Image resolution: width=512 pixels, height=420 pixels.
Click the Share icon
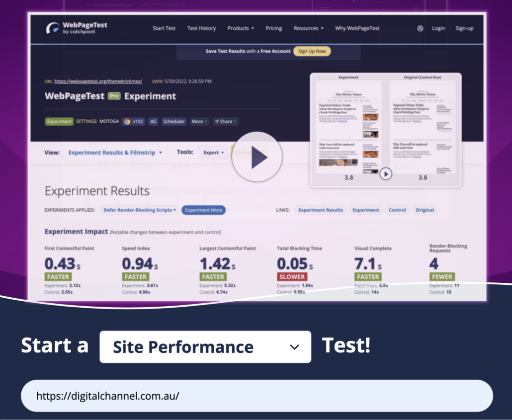tap(225, 121)
